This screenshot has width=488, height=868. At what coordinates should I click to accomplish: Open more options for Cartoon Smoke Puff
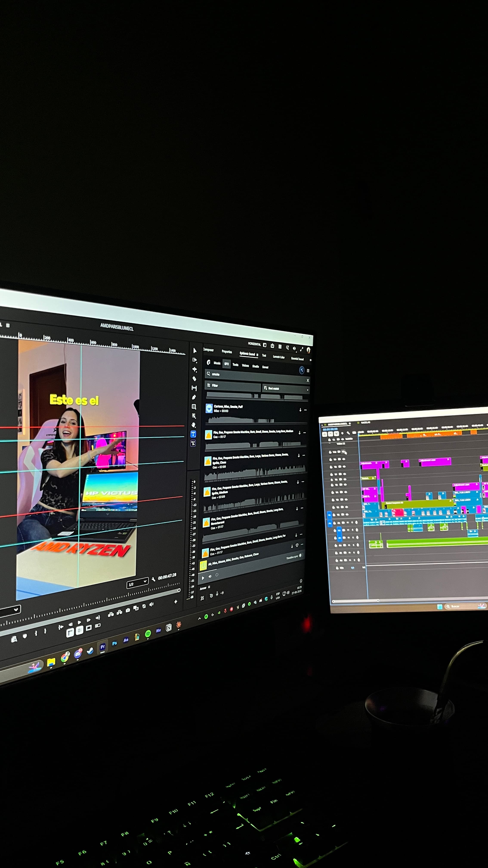click(x=306, y=410)
